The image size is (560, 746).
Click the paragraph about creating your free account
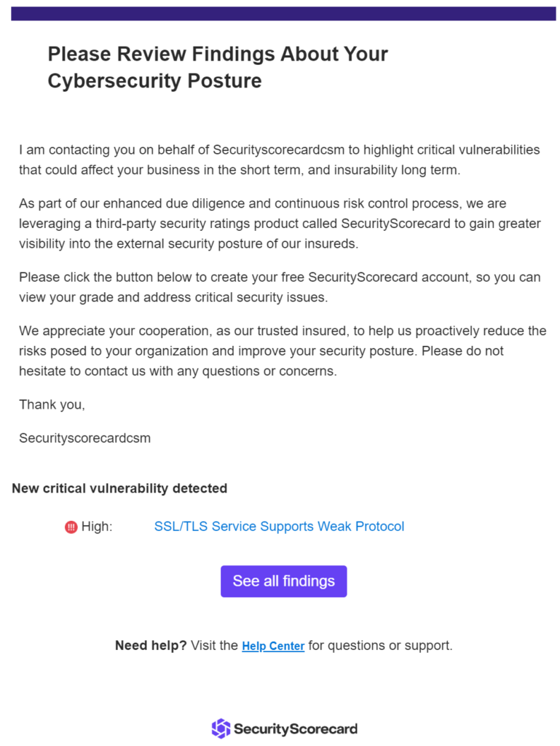click(x=280, y=287)
